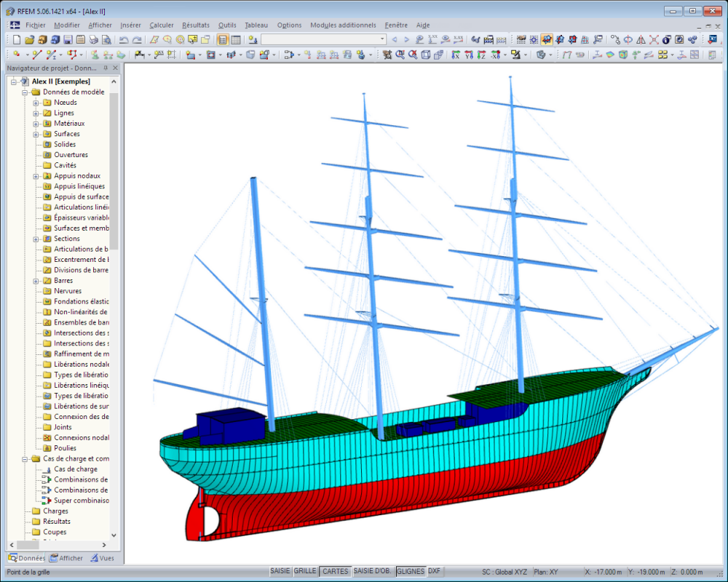This screenshot has width=728, height=582.
Task: Print the model view
Action: click(93, 40)
